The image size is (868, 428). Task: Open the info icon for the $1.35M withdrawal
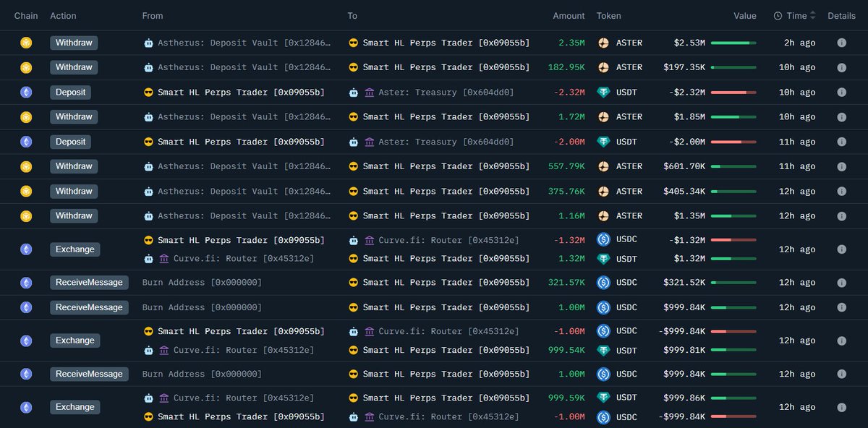(841, 215)
